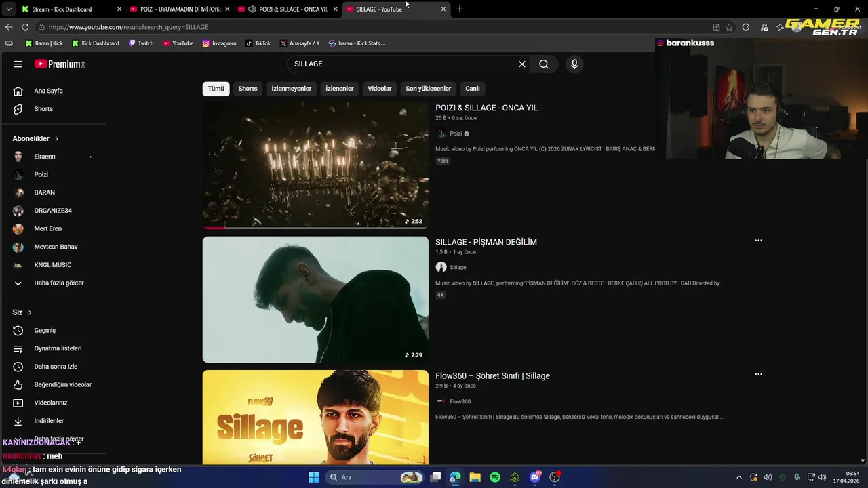Start voice search with the microphone
The image size is (868, 488).
(574, 64)
